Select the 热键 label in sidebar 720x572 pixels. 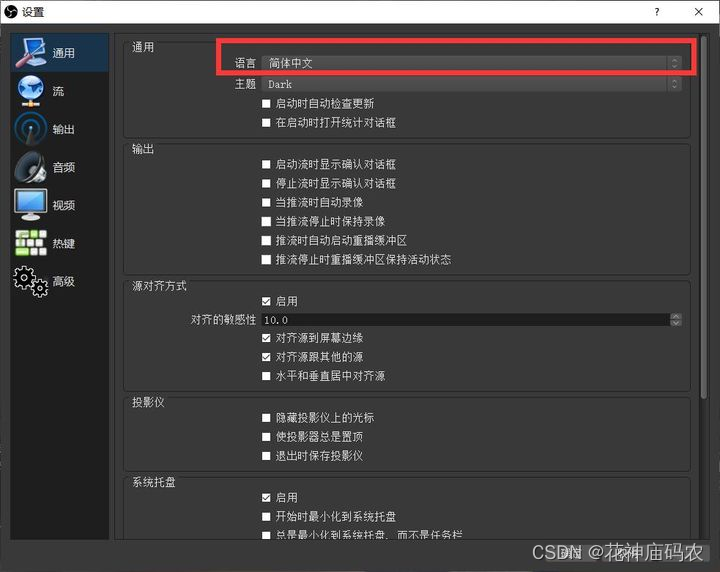[x=63, y=243]
